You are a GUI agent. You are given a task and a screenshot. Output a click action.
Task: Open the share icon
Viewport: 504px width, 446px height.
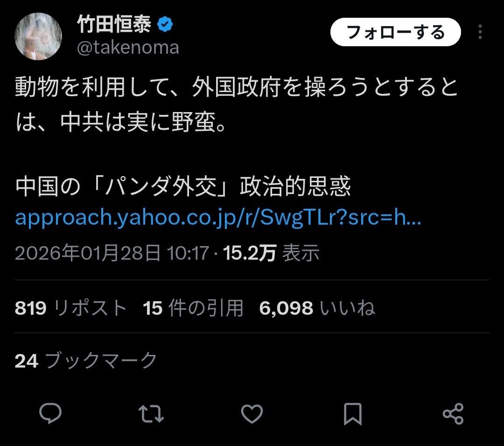pos(453,413)
